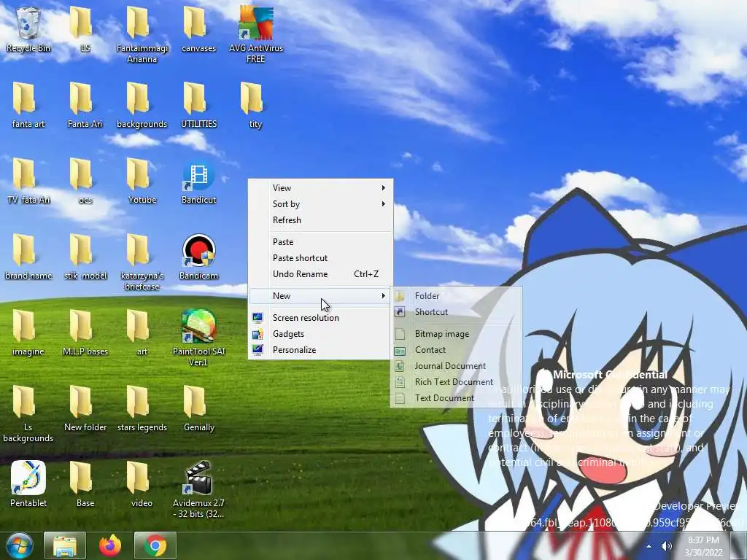Select the PaintTool SAI Ver.1 shortcut
This screenshot has width=747, height=560.
point(198,338)
